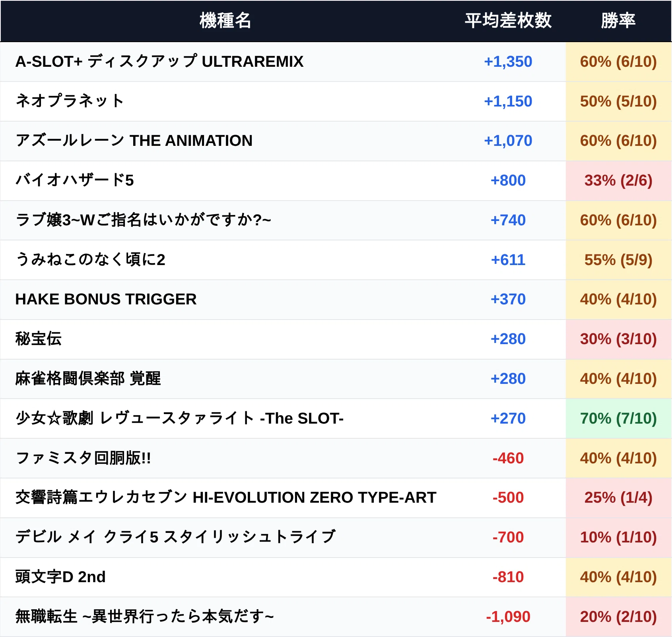
Task: Click the -810 value
Action: [508, 577]
